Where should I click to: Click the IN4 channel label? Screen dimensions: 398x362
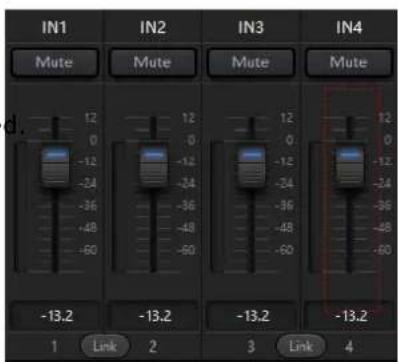(349, 27)
